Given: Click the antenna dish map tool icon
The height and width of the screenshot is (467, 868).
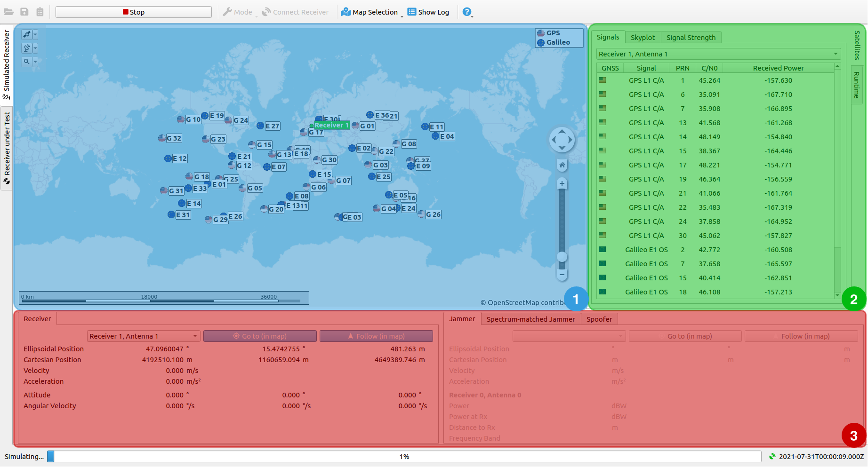Looking at the screenshot, I should (x=27, y=48).
